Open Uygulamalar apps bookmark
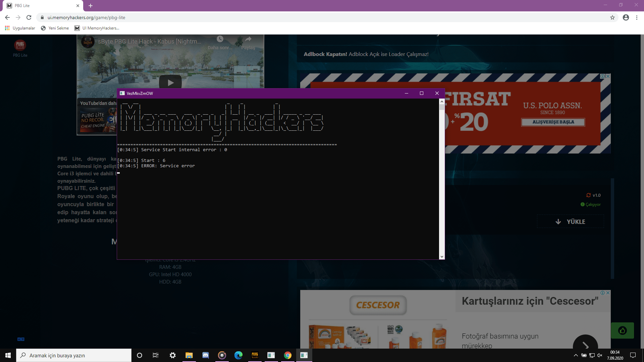 [20, 28]
